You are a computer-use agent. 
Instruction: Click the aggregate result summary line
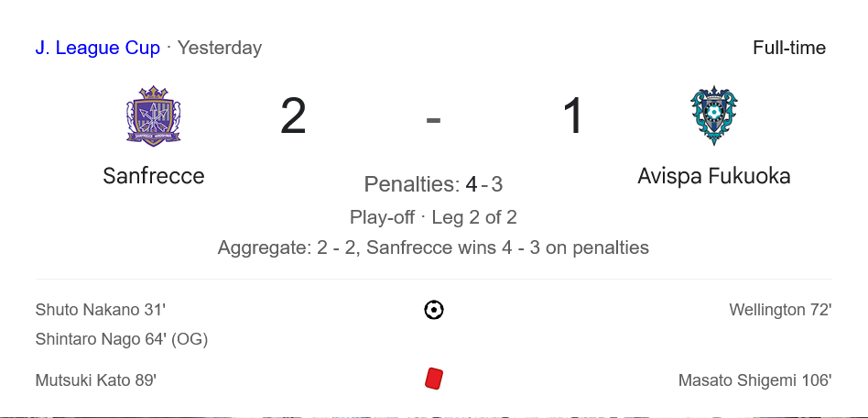(x=433, y=247)
